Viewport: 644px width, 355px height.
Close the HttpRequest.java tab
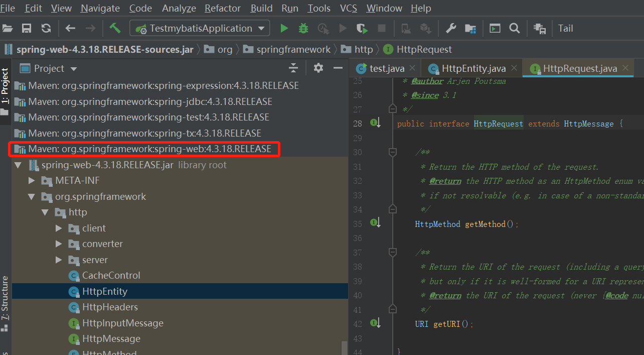(x=625, y=68)
